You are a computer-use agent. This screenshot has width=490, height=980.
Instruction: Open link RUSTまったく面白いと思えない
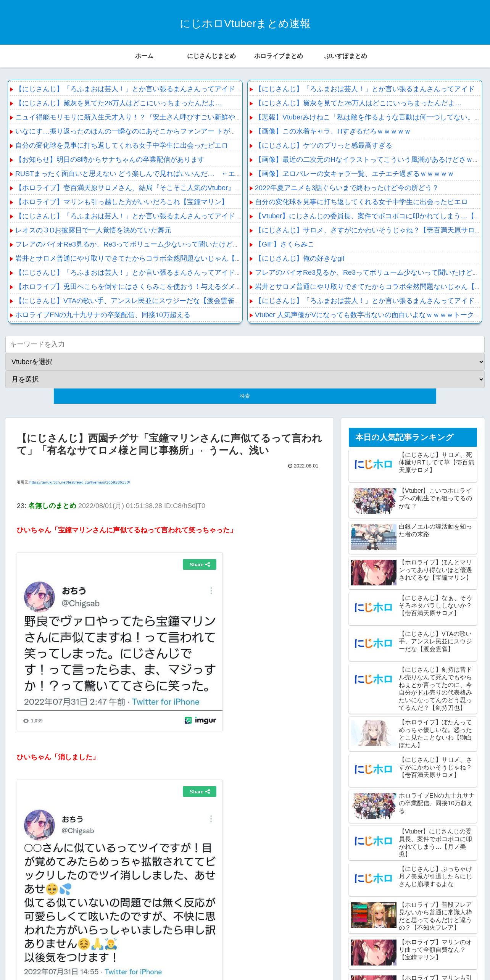pyautogui.click(x=127, y=174)
